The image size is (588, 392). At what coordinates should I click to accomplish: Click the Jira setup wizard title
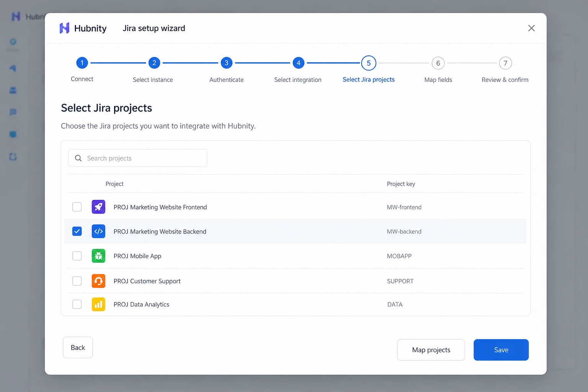click(x=154, y=28)
